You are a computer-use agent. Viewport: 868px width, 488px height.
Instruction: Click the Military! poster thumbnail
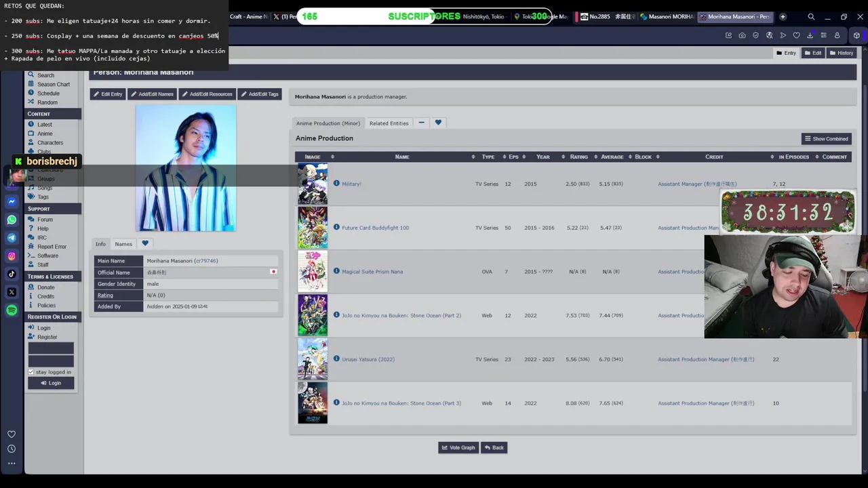(x=313, y=184)
